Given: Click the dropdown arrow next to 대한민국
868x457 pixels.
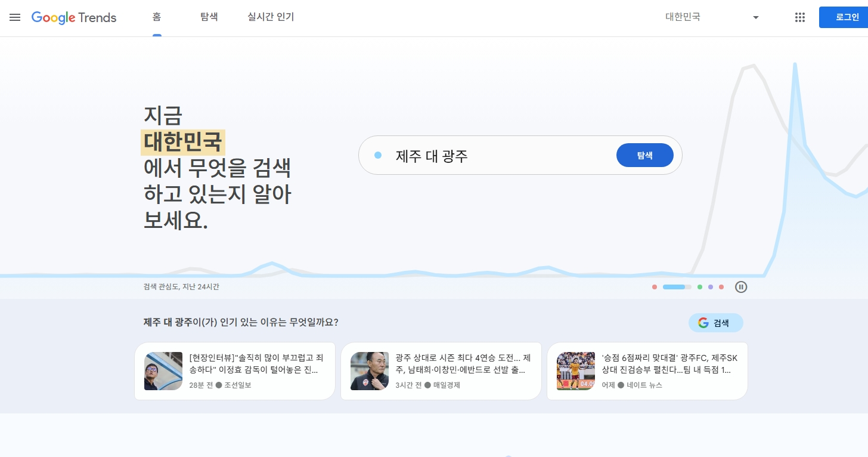Looking at the screenshot, I should coord(756,17).
